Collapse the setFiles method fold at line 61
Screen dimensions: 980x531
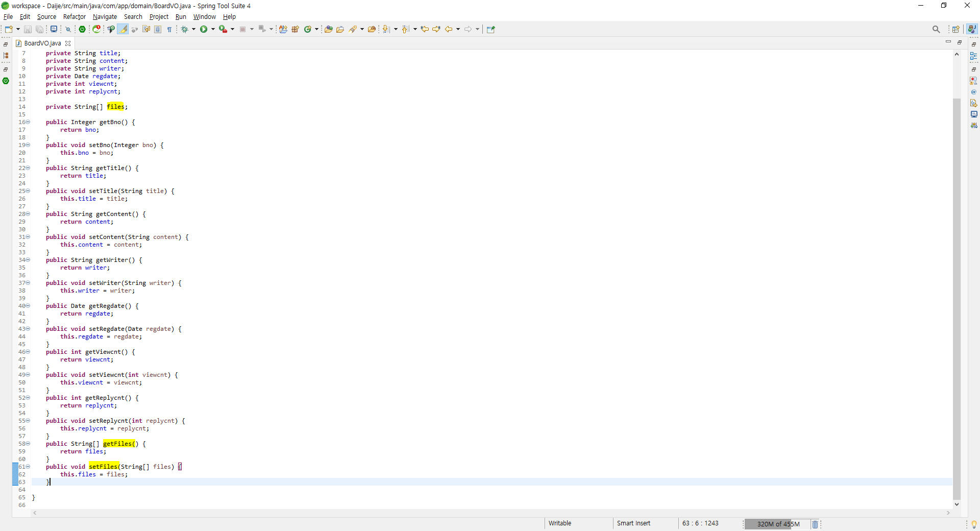[x=28, y=467]
